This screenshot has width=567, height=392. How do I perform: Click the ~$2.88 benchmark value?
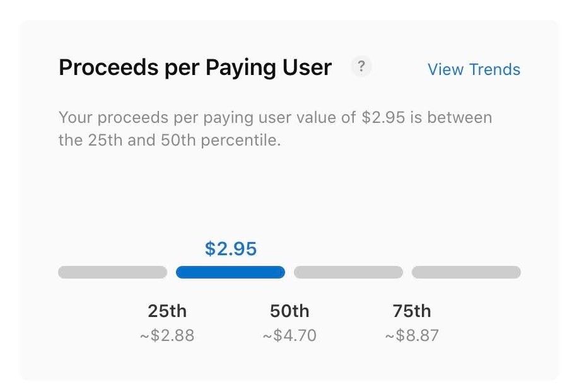[167, 335]
